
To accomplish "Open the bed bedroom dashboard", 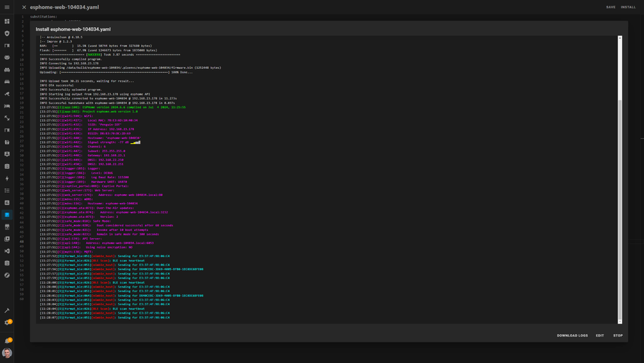I will pyautogui.click(x=7, y=106).
